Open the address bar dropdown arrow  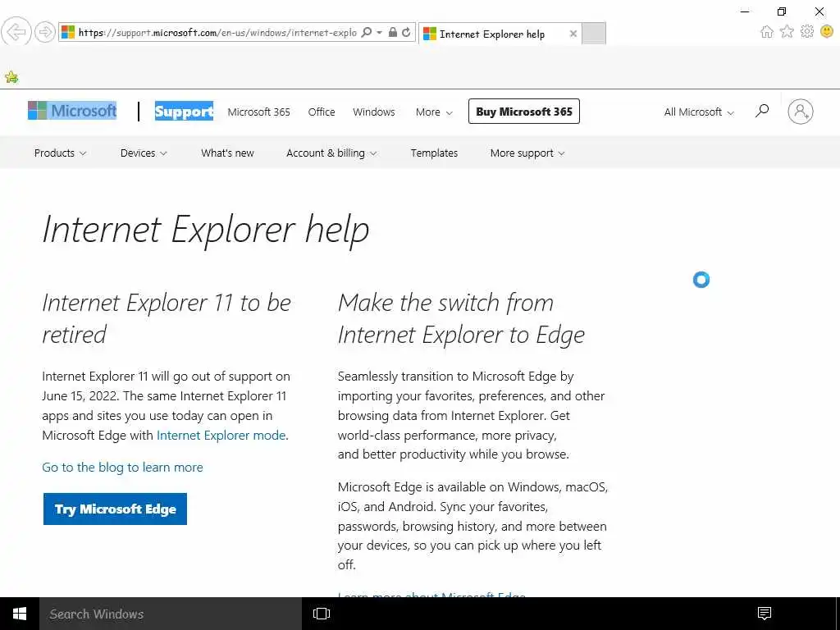click(379, 33)
